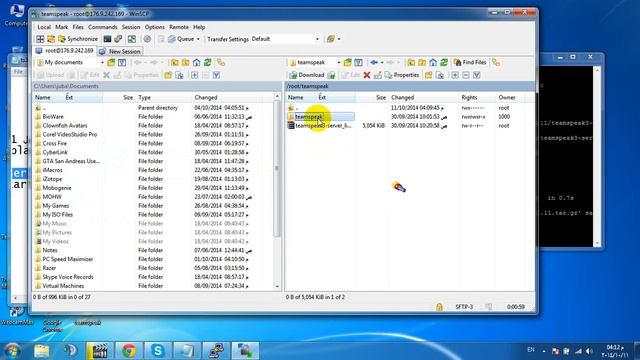Viewport: 640px width, 360px height.
Task: Select the Virtual Machines folder
Action: point(63,286)
